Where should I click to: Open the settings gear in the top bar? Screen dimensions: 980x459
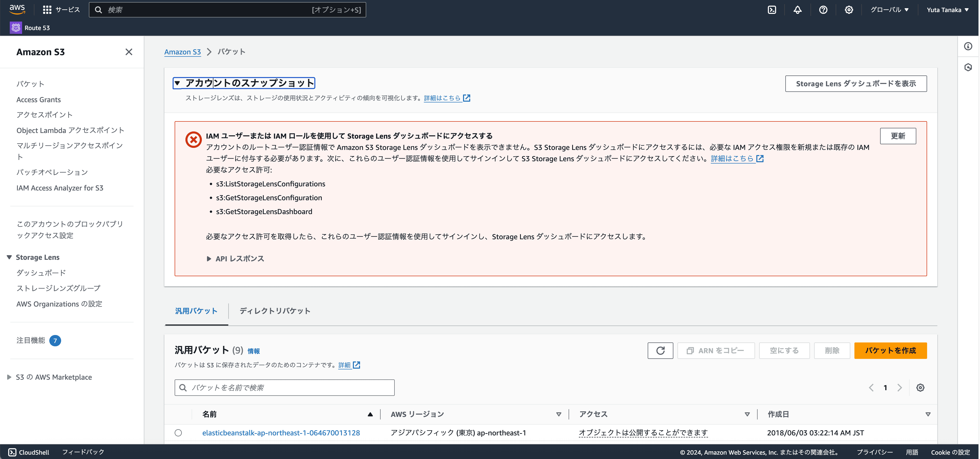point(849,10)
